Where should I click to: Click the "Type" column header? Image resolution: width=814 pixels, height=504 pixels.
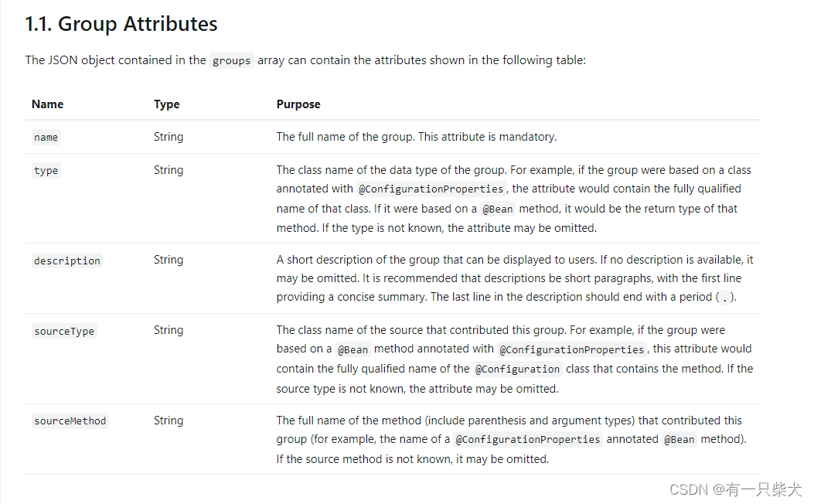(166, 104)
